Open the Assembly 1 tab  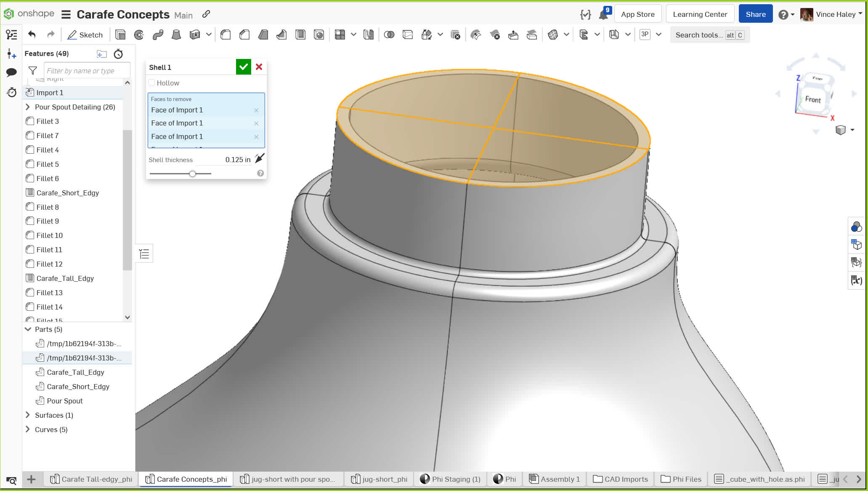point(555,479)
